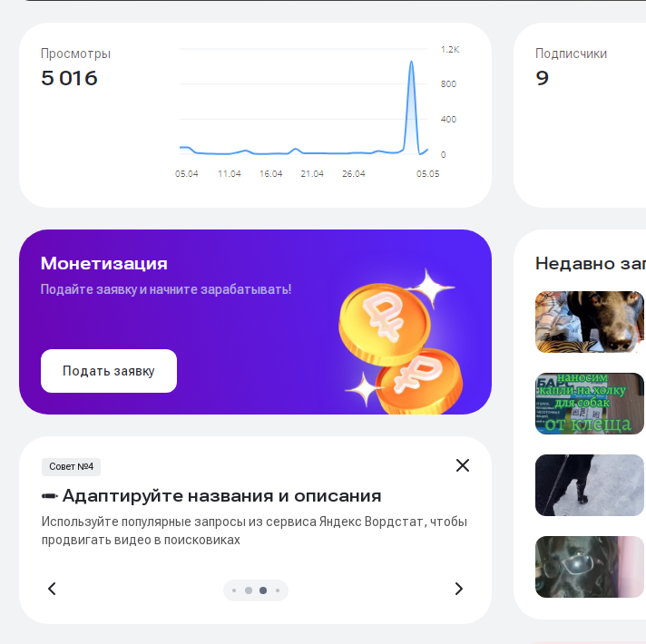Image resolution: width=646 pixels, height=644 pixels.
Task: Click the Совет №4 badge label
Action: (x=72, y=467)
